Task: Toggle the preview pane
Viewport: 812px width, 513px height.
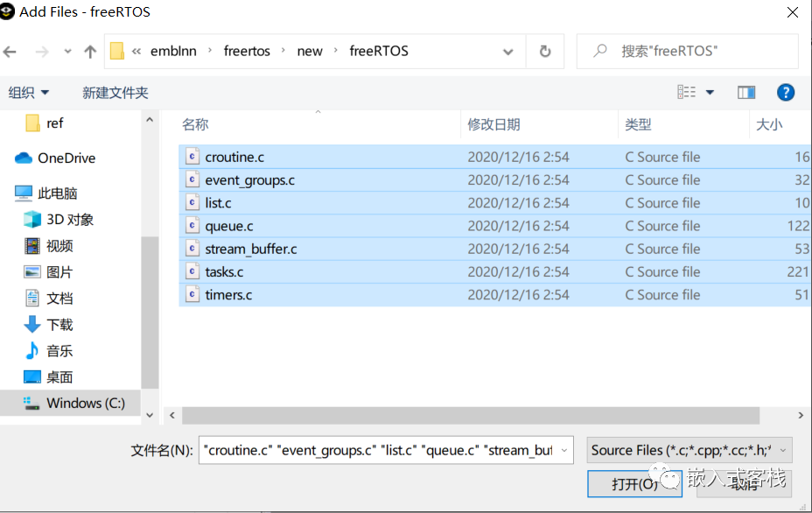Action: [x=746, y=92]
